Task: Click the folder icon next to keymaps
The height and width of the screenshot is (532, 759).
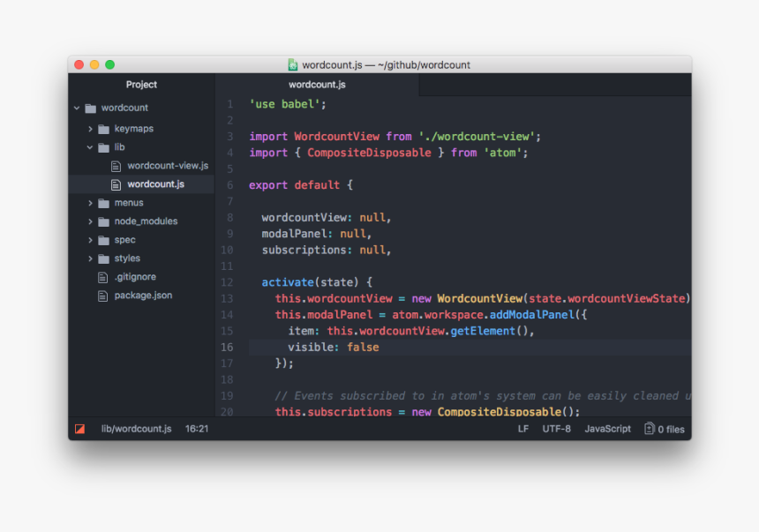Action: click(103, 128)
